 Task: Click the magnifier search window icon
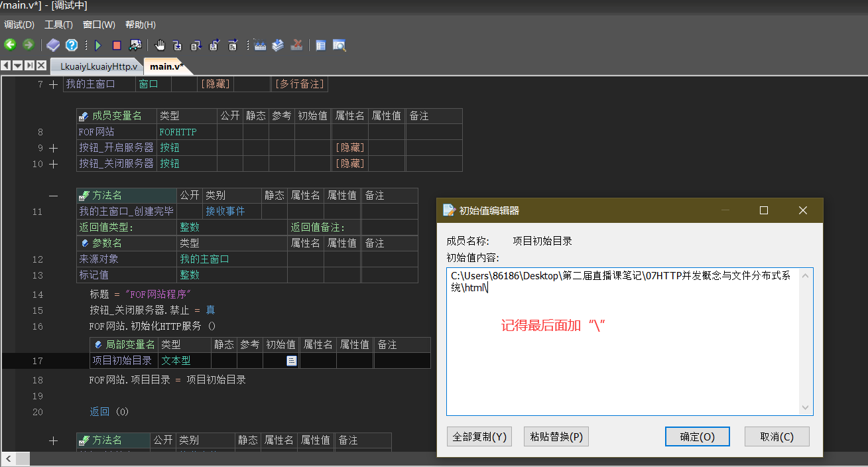340,45
